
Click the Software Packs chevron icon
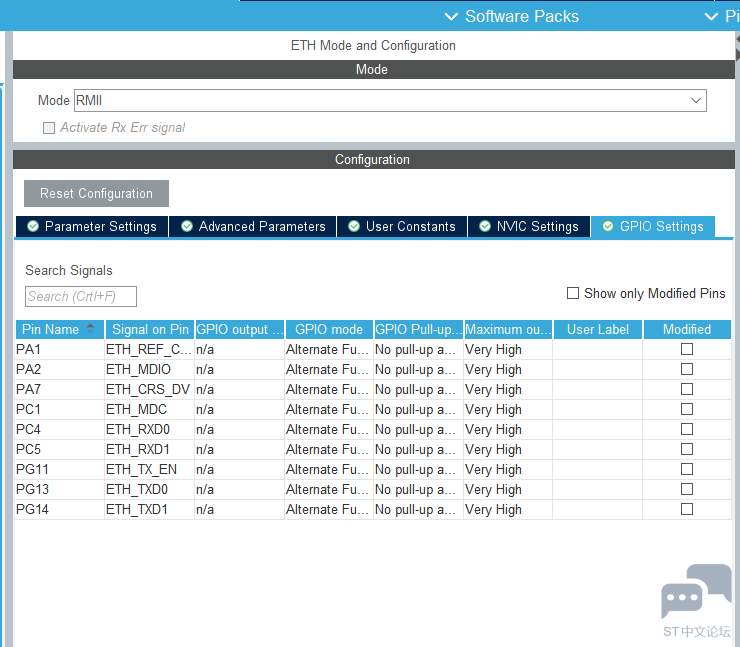click(x=452, y=17)
